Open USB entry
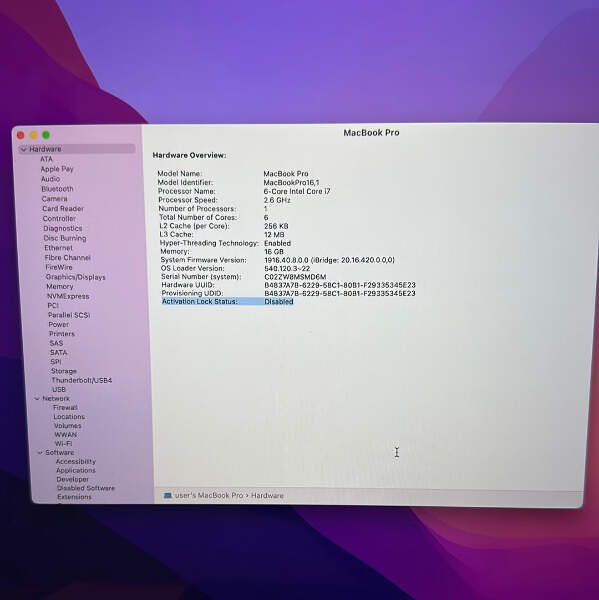The image size is (599, 600). [59, 390]
